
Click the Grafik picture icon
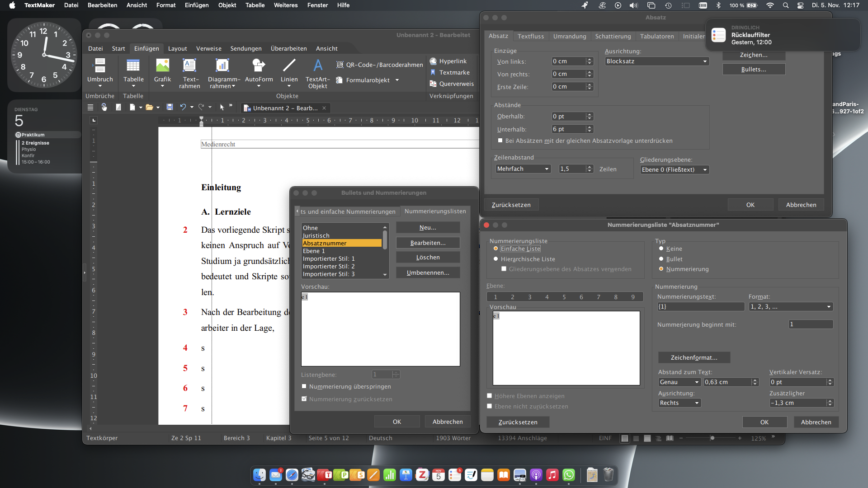click(162, 66)
